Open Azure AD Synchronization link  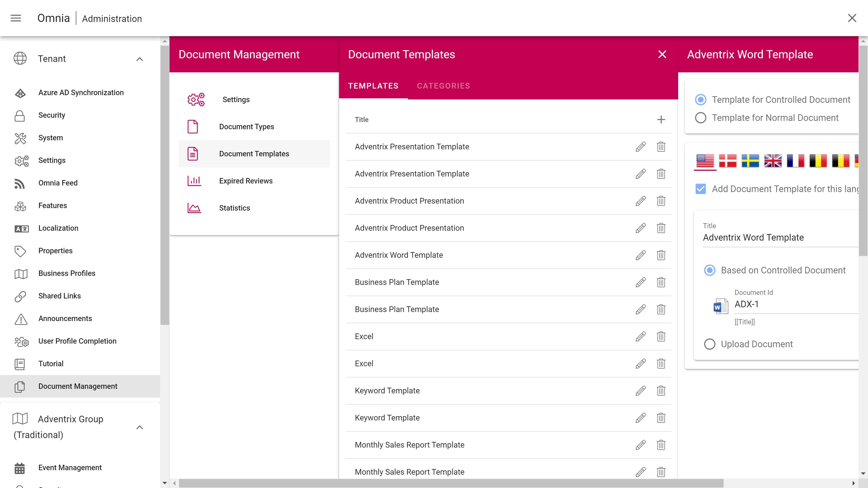(x=81, y=93)
